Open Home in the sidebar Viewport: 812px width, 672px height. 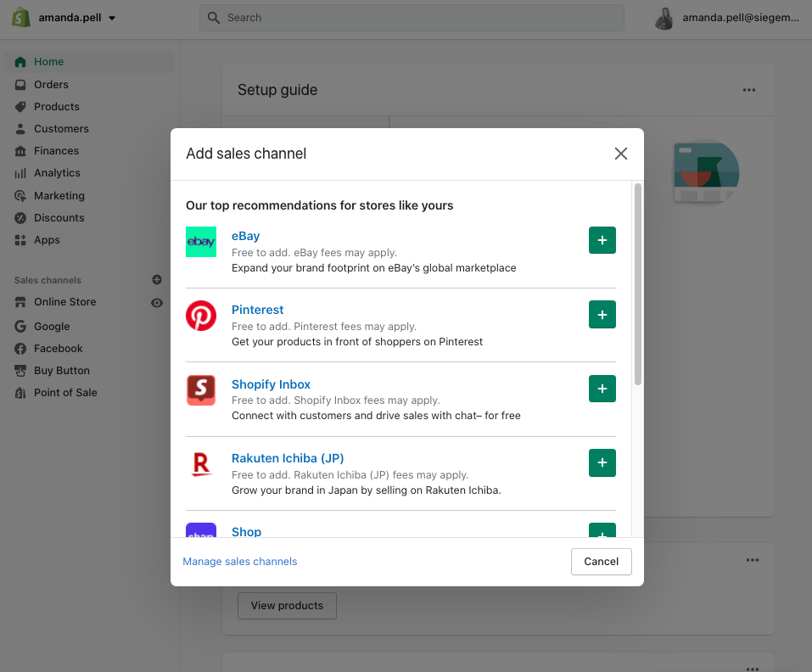[89, 62]
